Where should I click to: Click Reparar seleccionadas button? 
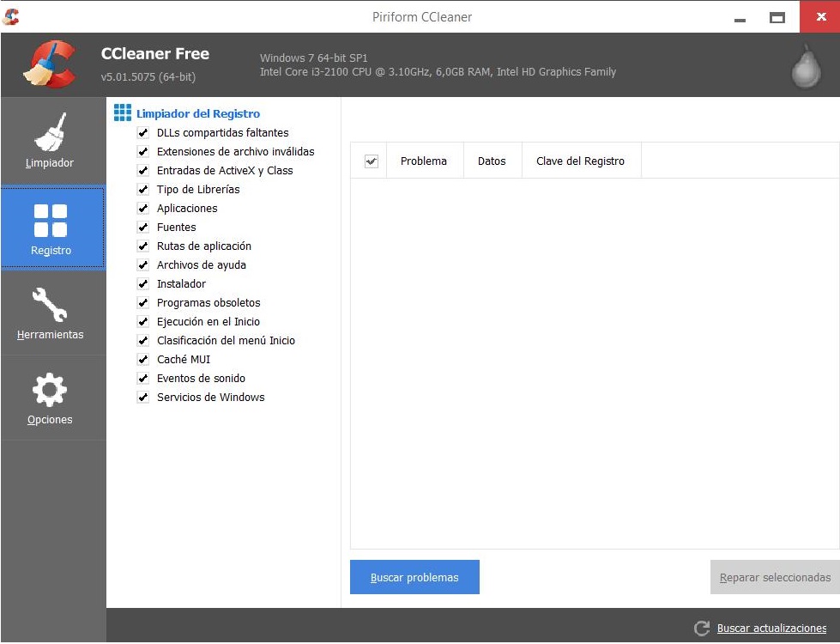(775, 578)
